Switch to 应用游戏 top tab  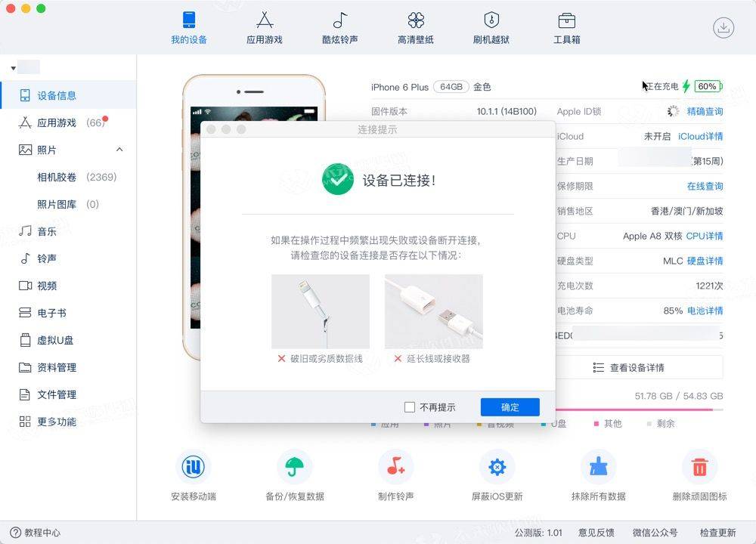[x=264, y=27]
